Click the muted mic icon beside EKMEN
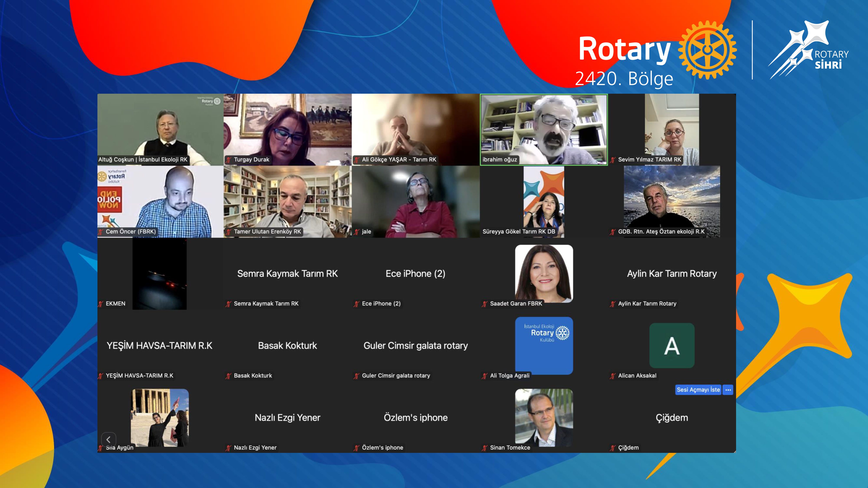Screen dimensions: 868x488 pos(100,304)
